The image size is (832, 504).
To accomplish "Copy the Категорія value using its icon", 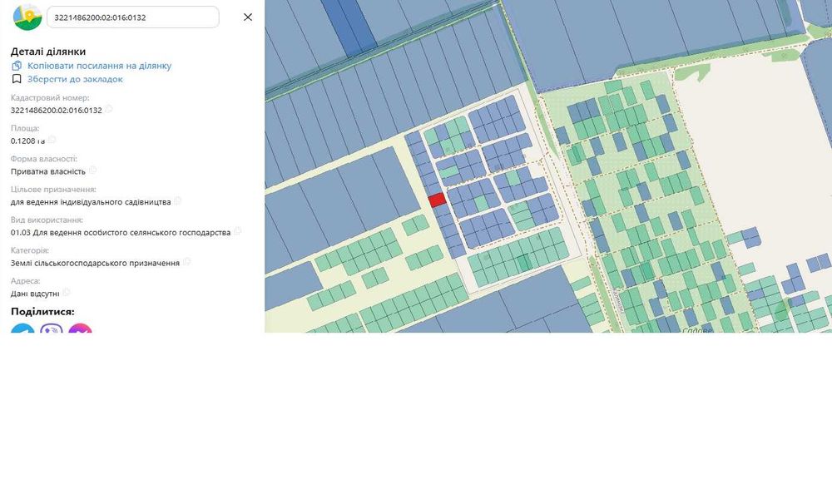I will 186,262.
